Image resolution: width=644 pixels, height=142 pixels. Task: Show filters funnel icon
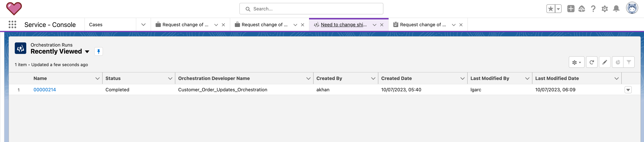click(629, 62)
